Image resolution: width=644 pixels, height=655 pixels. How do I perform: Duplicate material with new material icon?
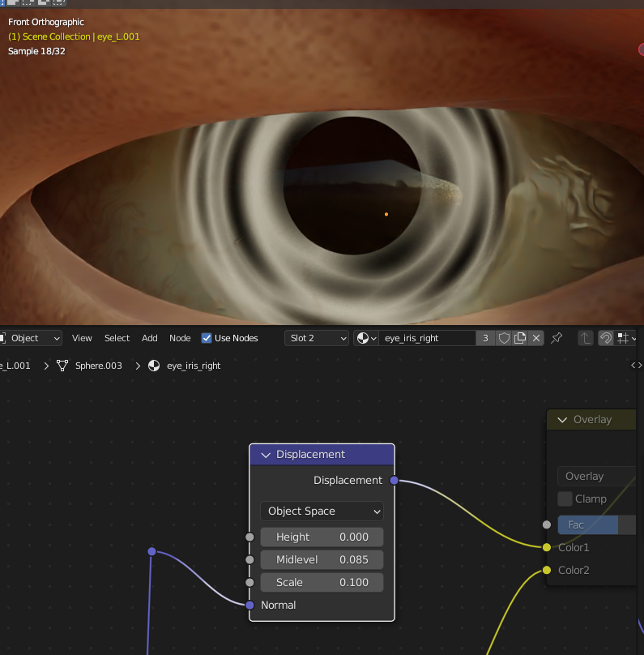[520, 338]
